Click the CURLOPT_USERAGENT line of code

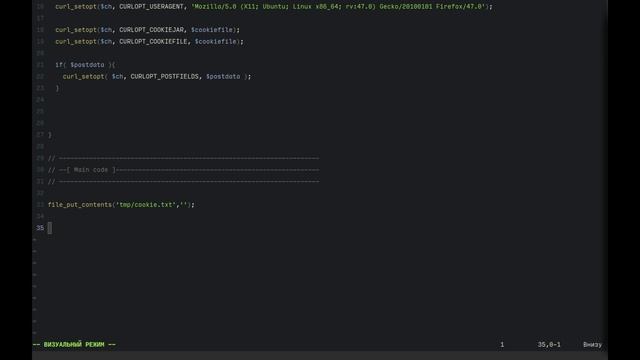[x=274, y=7]
